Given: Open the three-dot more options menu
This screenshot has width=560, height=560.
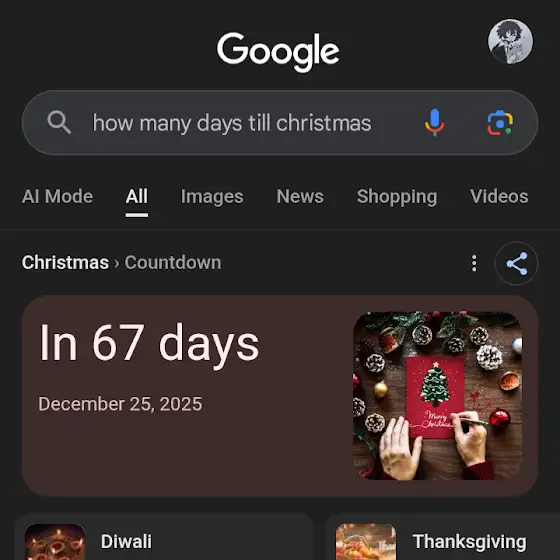Looking at the screenshot, I should tap(474, 263).
